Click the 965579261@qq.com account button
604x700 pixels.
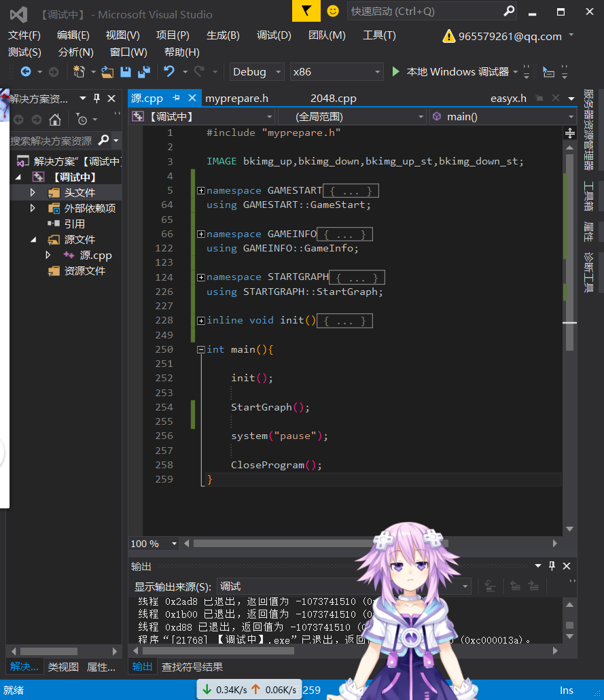point(510,37)
